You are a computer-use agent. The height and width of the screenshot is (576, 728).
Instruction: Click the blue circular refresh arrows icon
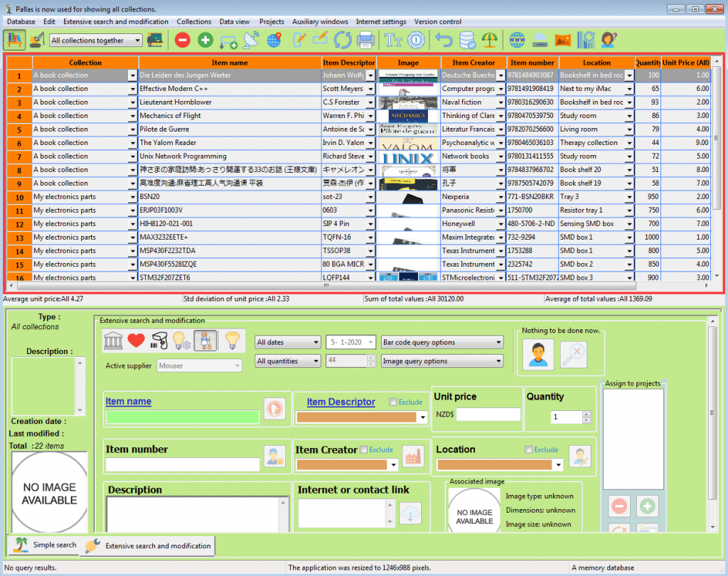pyautogui.click(x=343, y=40)
